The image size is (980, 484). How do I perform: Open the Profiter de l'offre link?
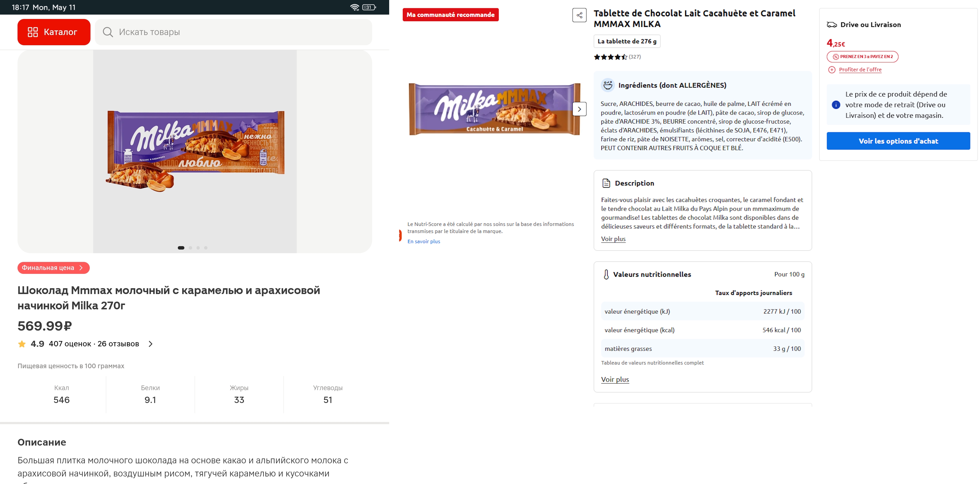tap(860, 70)
